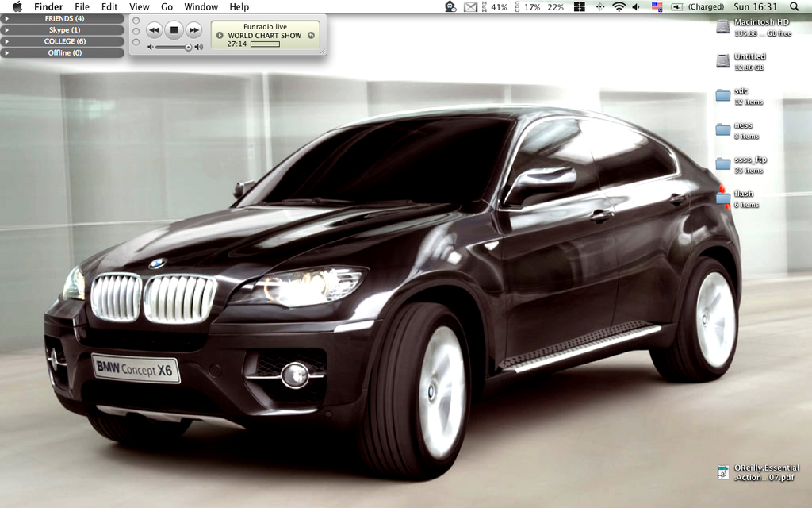Click the left arrow beside WORLD CHART SHOW
The width and height of the screenshot is (812, 508).
tap(220, 35)
